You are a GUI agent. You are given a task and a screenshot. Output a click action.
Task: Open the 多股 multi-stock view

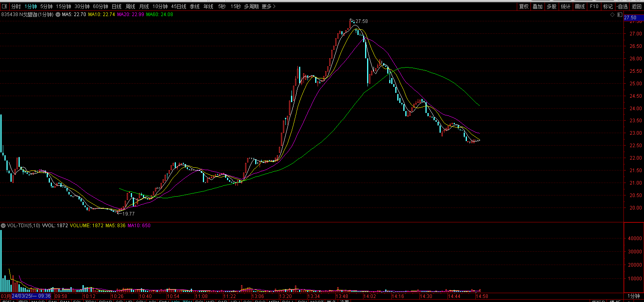(x=551, y=6)
